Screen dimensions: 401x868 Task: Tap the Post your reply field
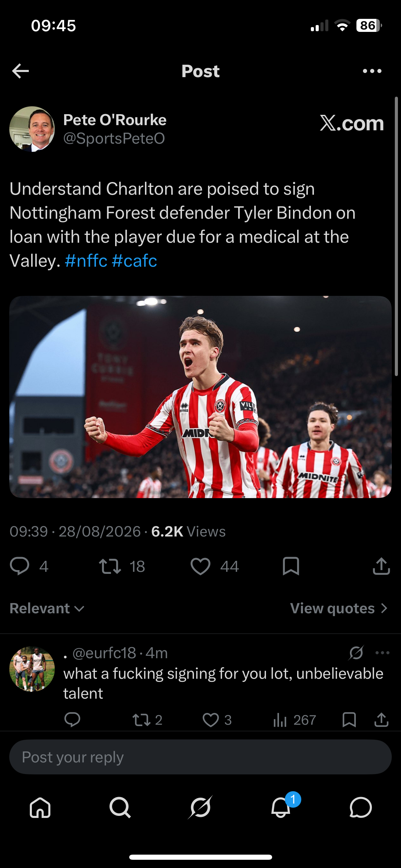pos(200,757)
